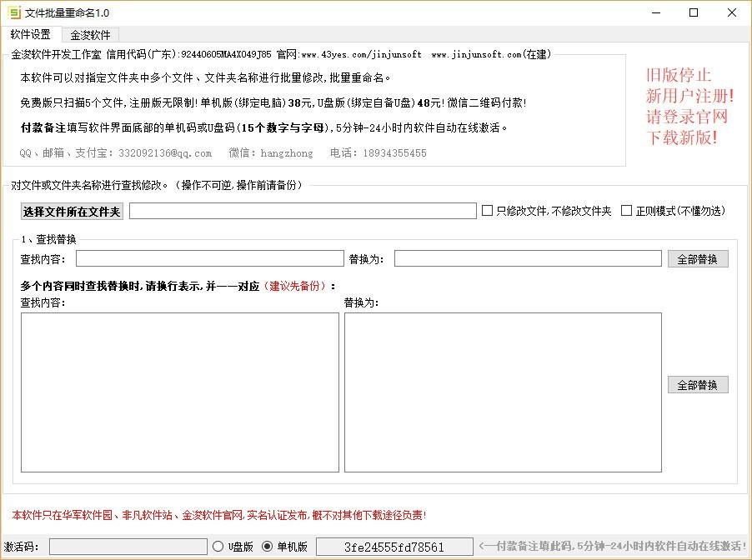Viewport: 752px width, 560px height.
Task: Click the 激活码 label
Action: point(21,547)
